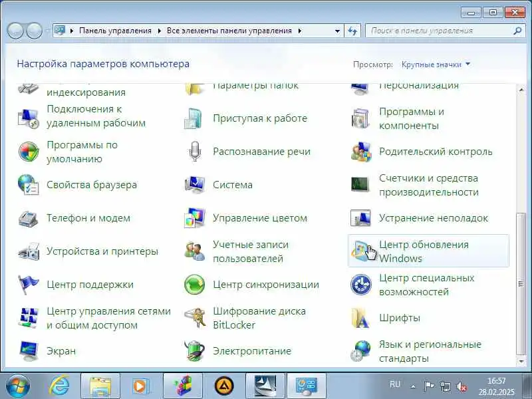Click the Устранение неполадок icon
The width and height of the screenshot is (532, 399).
(x=360, y=218)
